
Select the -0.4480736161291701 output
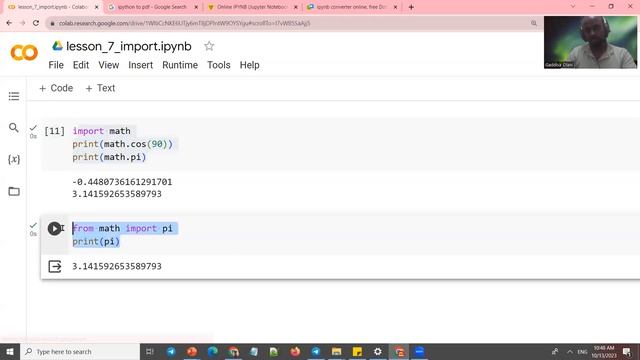(122, 182)
